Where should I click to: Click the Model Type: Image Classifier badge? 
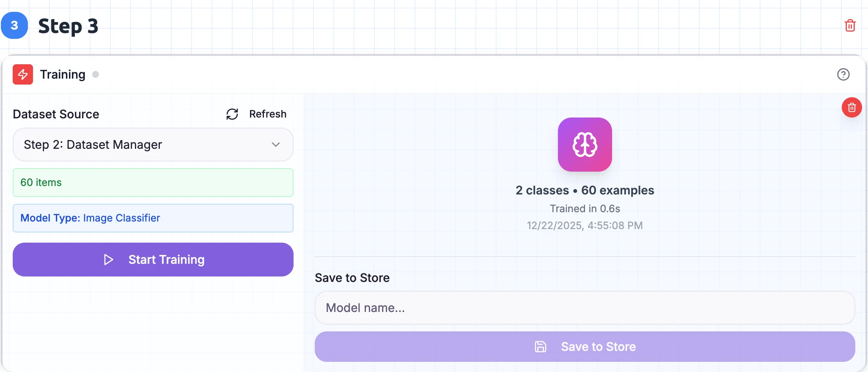(x=153, y=218)
